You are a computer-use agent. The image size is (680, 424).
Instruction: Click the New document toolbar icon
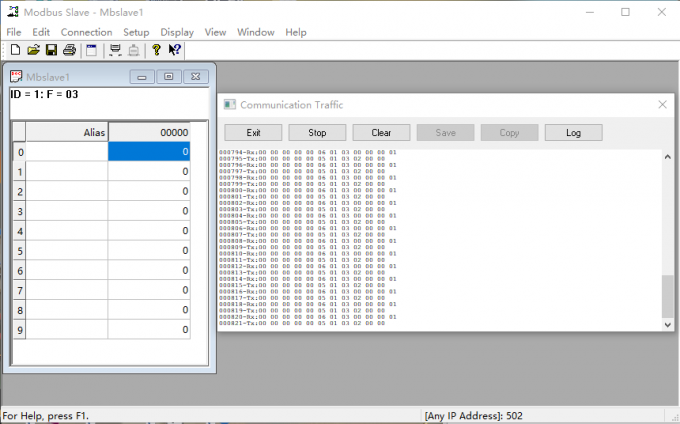coord(15,50)
